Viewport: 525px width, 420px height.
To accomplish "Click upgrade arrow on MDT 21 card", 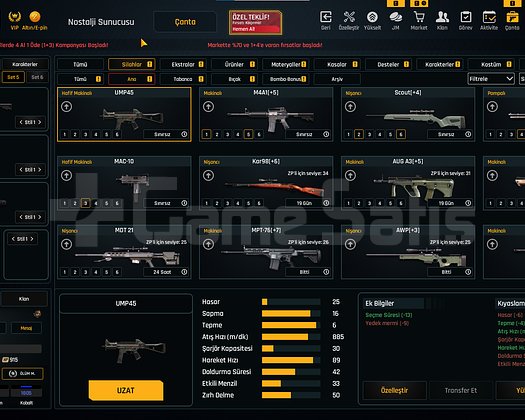I will tap(66, 244).
